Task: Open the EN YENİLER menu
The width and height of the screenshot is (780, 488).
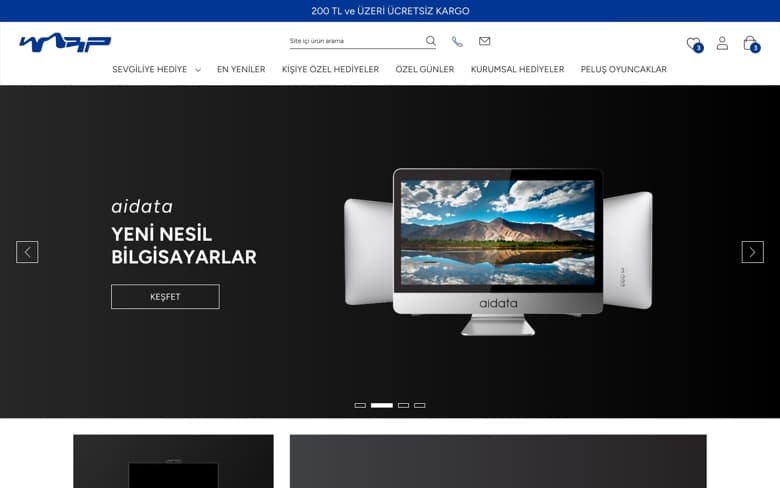Action: [241, 69]
